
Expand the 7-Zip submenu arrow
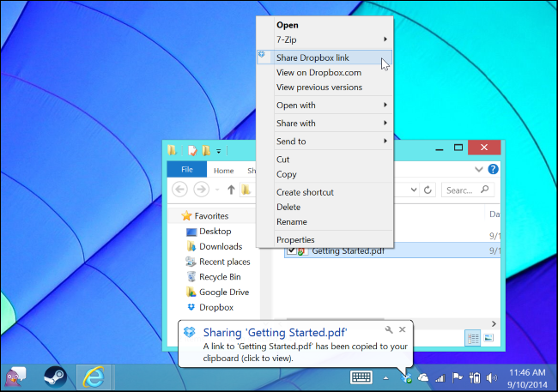tap(385, 39)
